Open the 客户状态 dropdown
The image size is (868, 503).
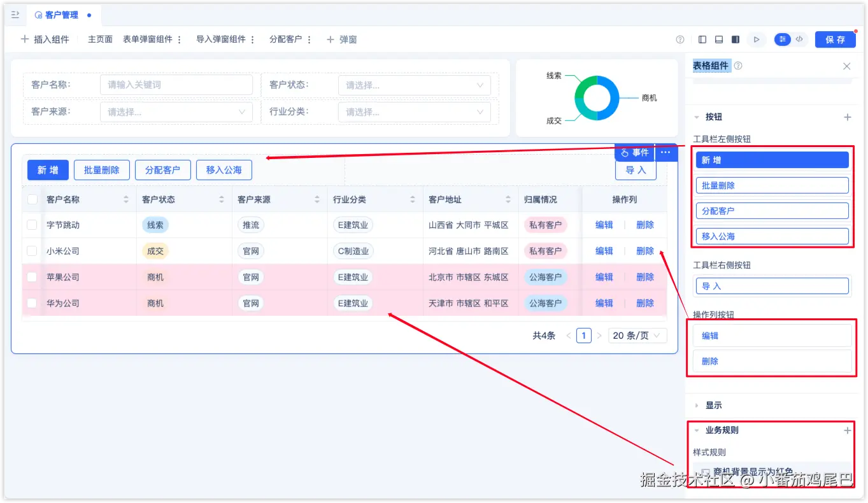click(415, 85)
